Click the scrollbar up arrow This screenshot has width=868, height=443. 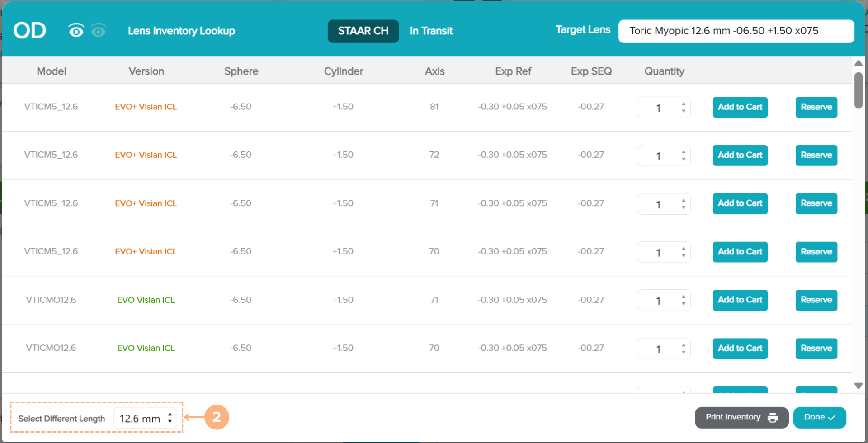pyautogui.click(x=858, y=64)
